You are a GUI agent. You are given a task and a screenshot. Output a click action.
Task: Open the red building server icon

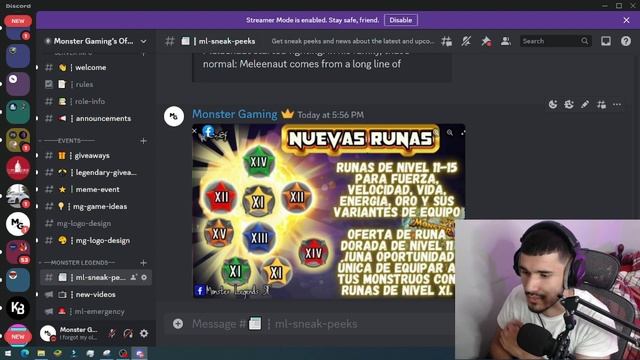(18, 168)
